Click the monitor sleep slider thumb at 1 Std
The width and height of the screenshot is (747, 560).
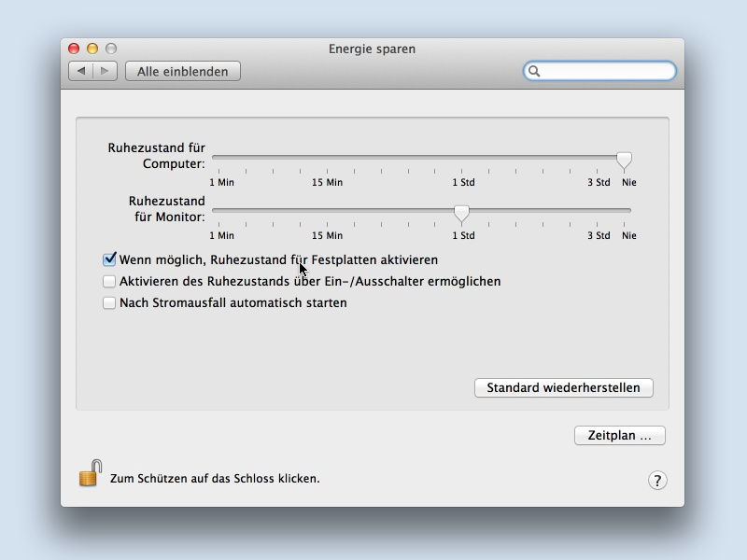click(461, 214)
